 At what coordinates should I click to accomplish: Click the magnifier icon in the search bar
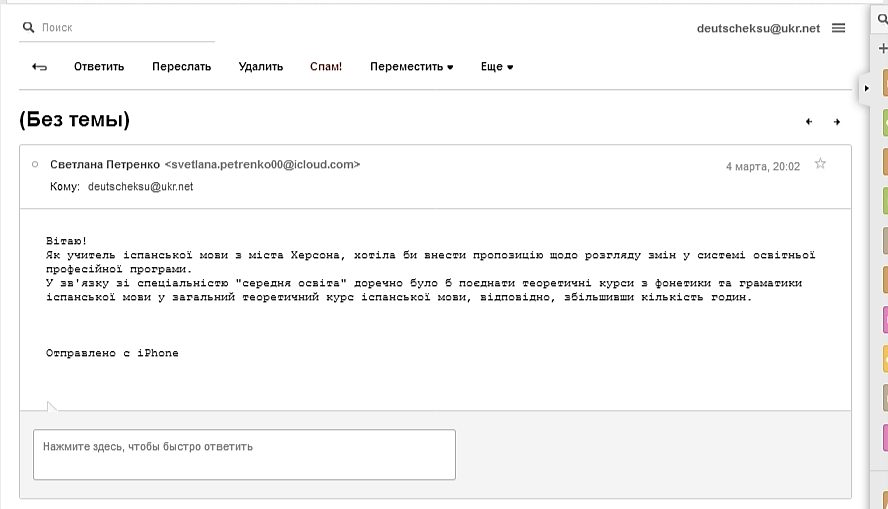(x=28, y=27)
